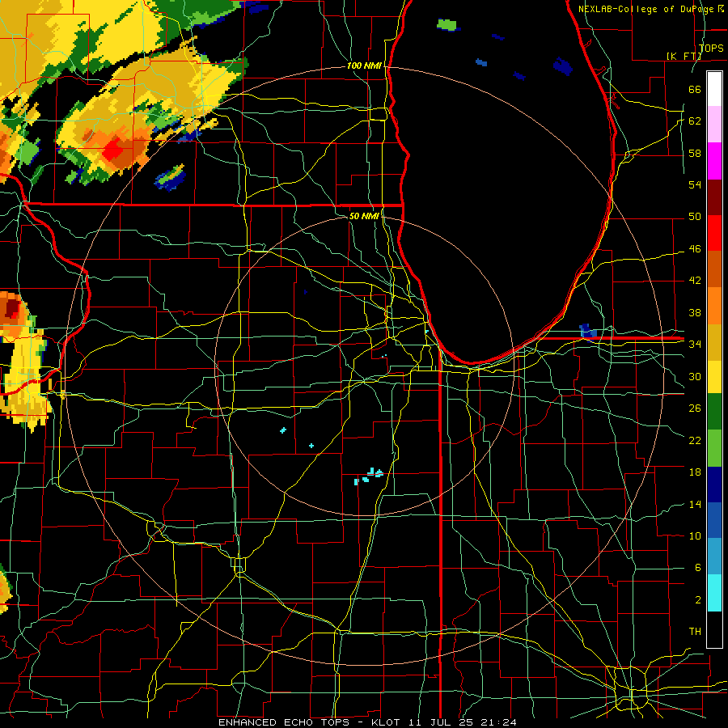Click the TH threshold label
728x728 pixels.
click(x=695, y=632)
